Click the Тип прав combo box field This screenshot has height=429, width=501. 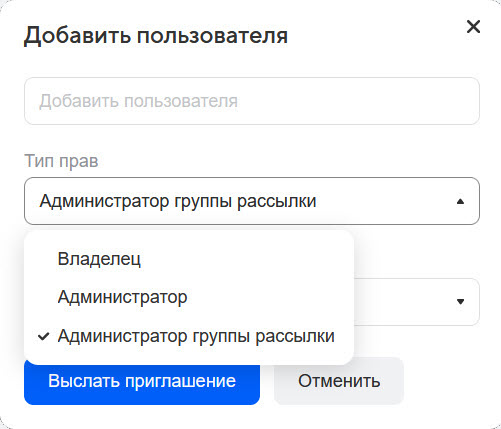tap(252, 201)
